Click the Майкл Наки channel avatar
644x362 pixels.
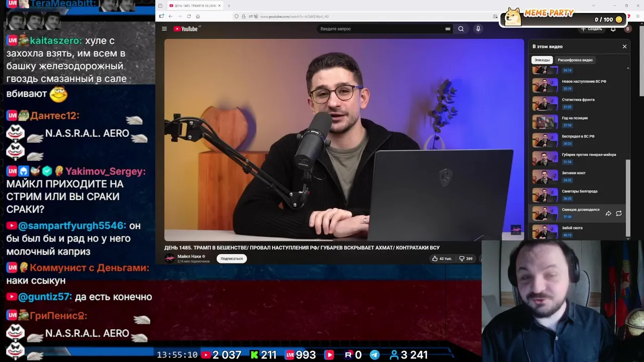click(x=170, y=258)
